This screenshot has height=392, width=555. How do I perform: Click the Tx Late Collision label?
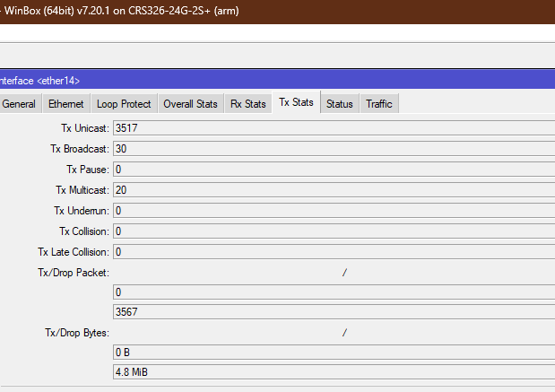point(74,252)
